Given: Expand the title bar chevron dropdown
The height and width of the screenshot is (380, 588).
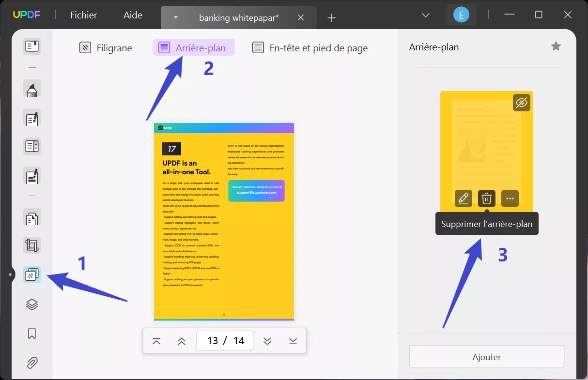Looking at the screenshot, I should [426, 15].
